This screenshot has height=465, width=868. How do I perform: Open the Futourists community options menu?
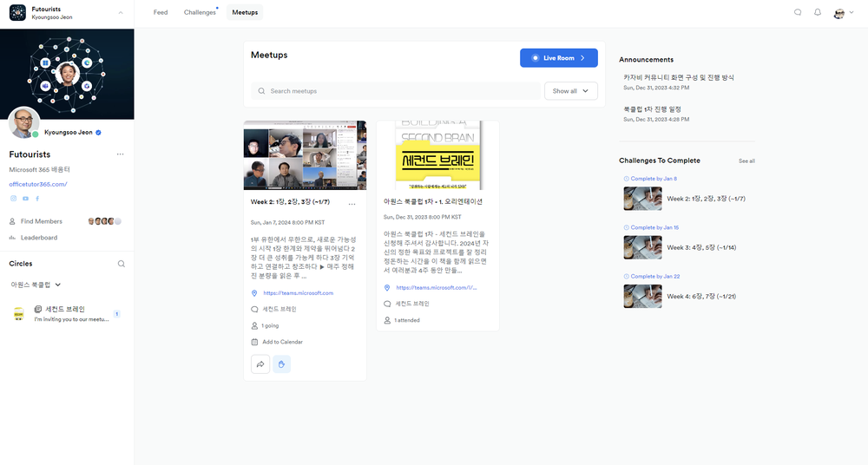click(x=120, y=154)
